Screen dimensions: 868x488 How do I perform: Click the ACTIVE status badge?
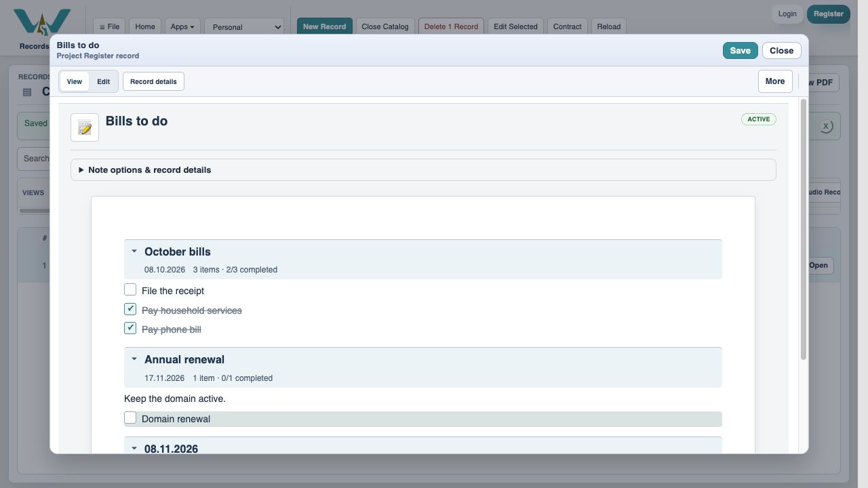click(x=758, y=119)
